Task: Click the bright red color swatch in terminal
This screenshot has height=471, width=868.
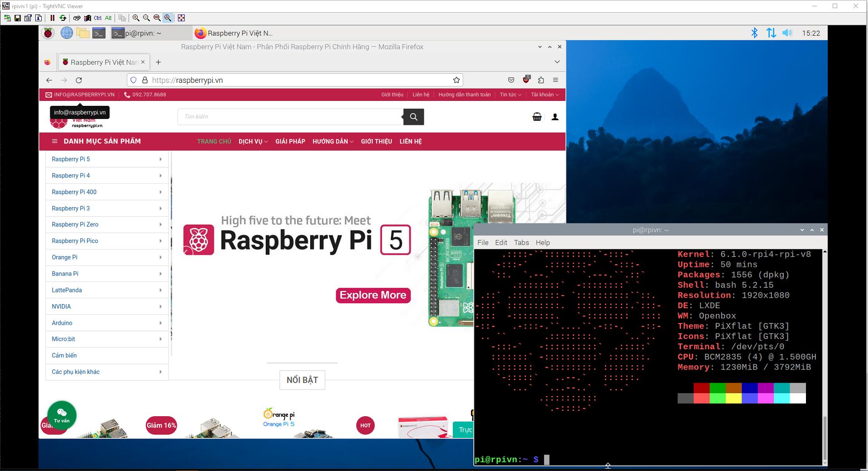Action: click(x=701, y=399)
